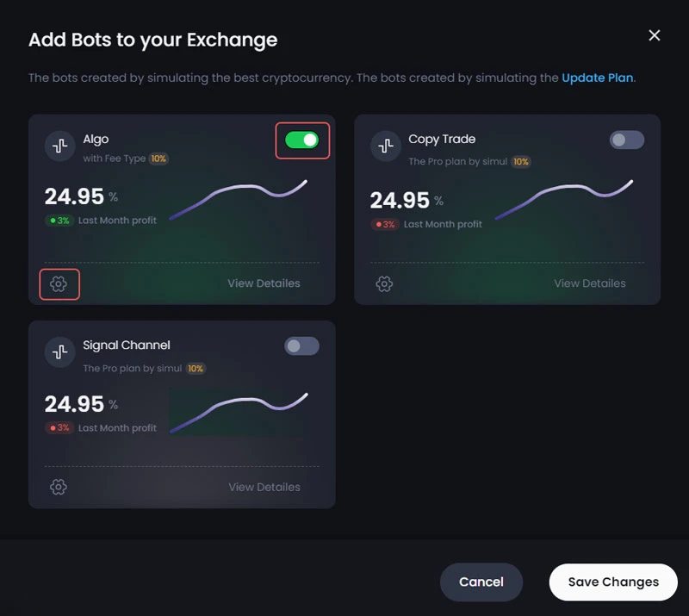
Task: Click the 3% profit indicator on Algo card
Action: coord(60,220)
